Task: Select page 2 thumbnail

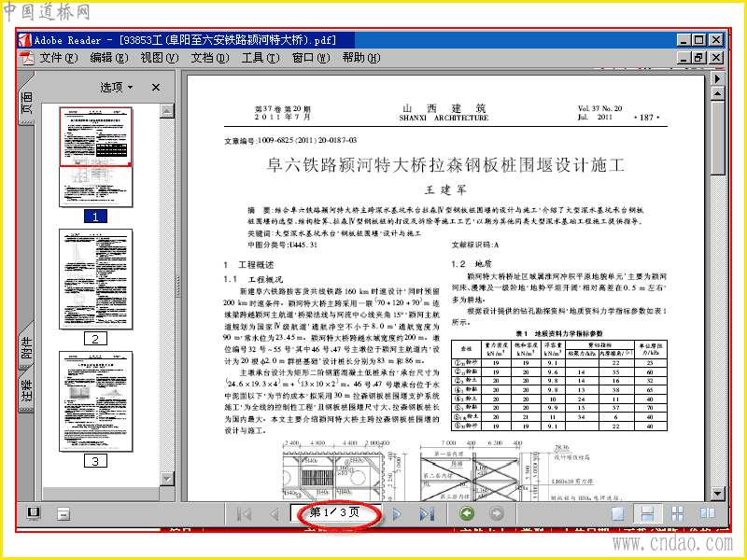Action: pos(96,279)
